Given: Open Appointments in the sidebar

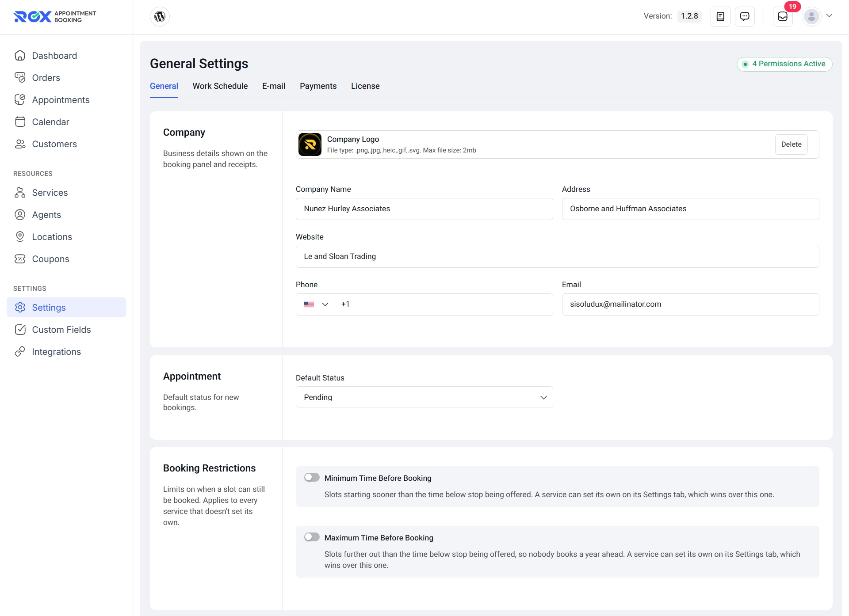Looking at the screenshot, I should coord(66,100).
